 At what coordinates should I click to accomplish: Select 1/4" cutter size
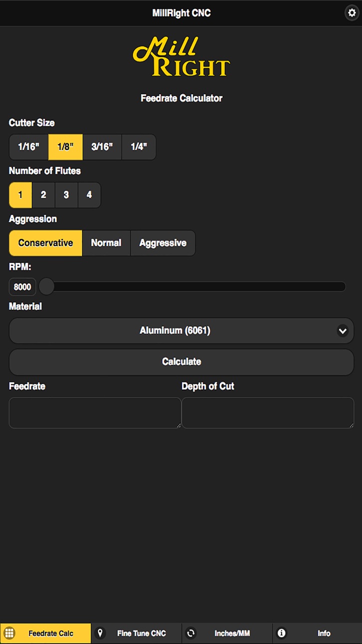[x=139, y=147]
